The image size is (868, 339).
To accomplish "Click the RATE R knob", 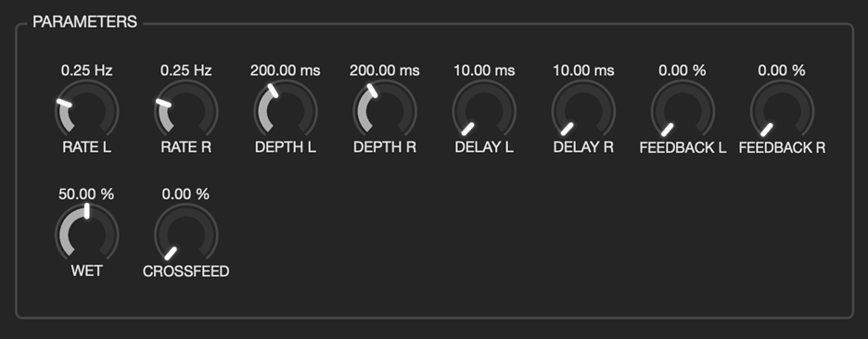I will tap(186, 110).
